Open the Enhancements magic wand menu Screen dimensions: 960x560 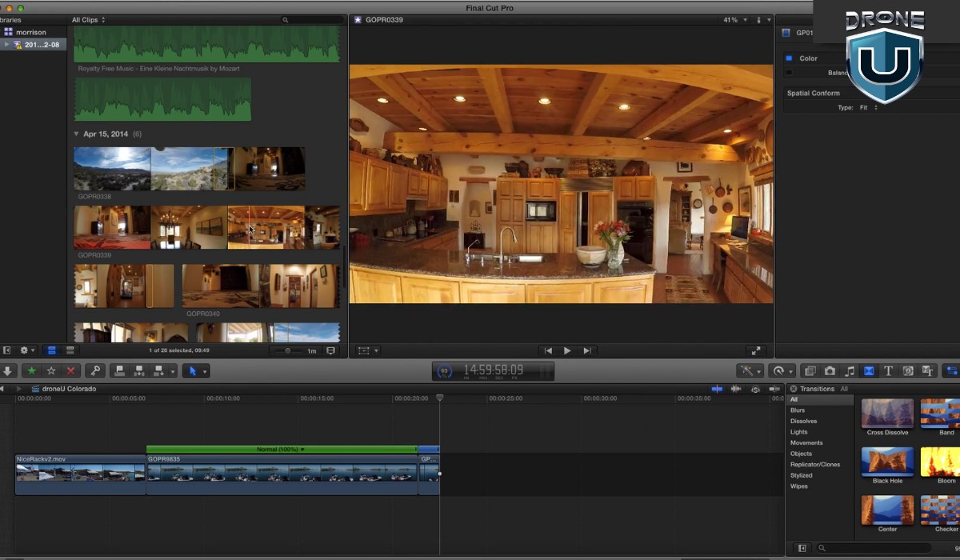tap(750, 371)
